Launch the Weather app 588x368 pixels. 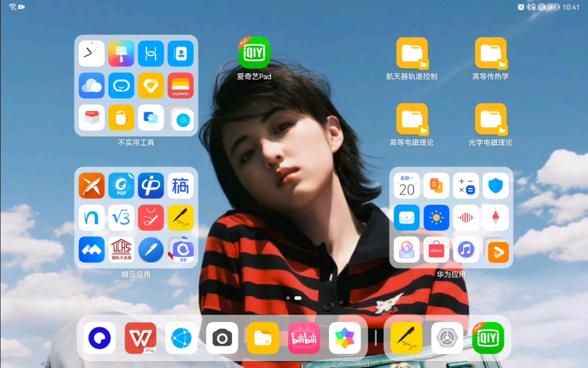[436, 217]
